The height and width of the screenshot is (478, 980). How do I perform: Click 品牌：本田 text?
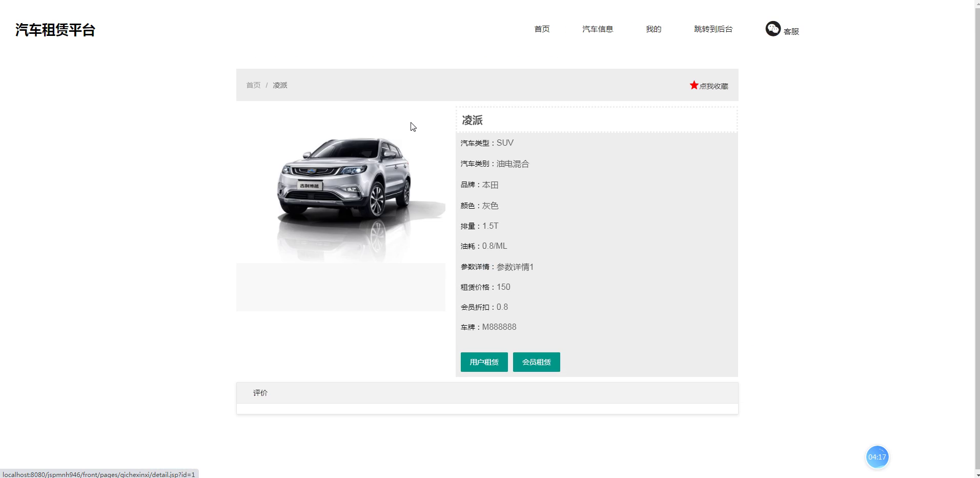tap(479, 185)
